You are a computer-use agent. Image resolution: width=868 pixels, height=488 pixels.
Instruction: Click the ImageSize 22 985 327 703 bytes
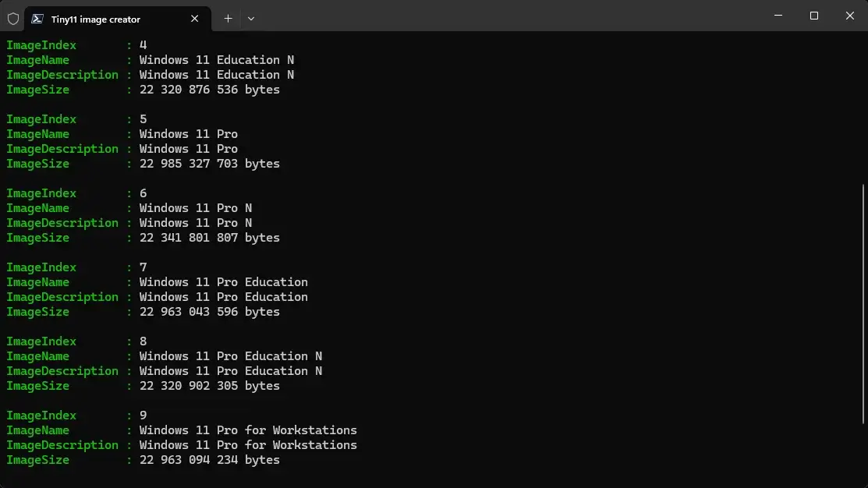pos(209,164)
